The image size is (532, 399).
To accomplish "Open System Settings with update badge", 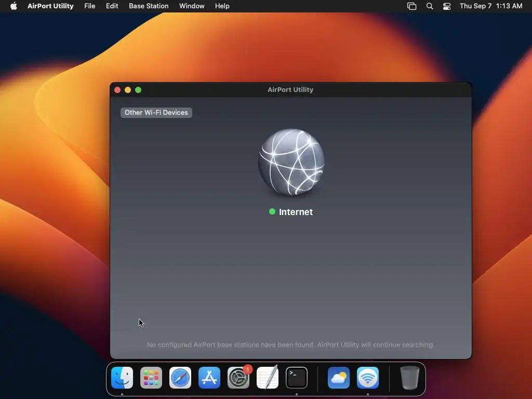I will pos(238,377).
